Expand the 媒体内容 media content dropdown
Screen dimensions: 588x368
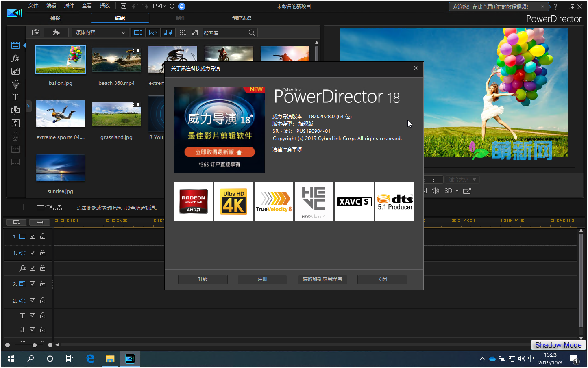tap(100, 32)
